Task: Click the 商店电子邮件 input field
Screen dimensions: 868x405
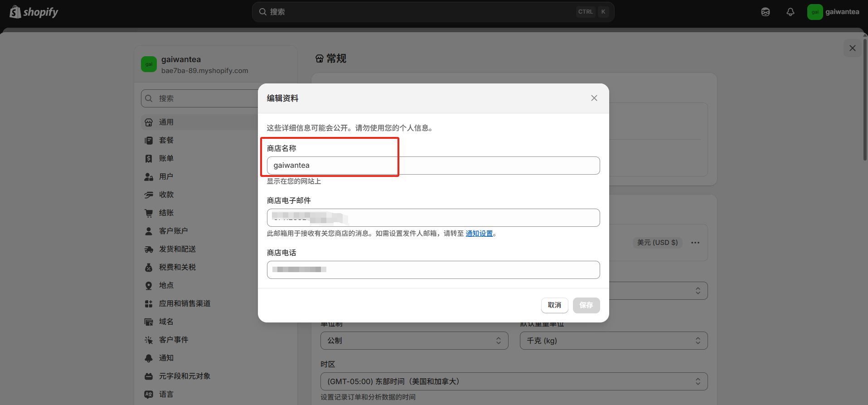Action: [x=433, y=218]
